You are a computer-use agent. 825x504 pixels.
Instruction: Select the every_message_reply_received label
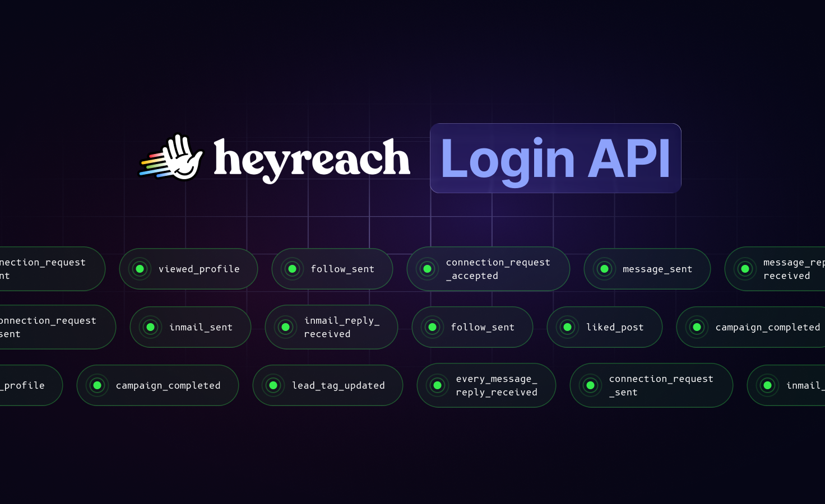tap(497, 385)
